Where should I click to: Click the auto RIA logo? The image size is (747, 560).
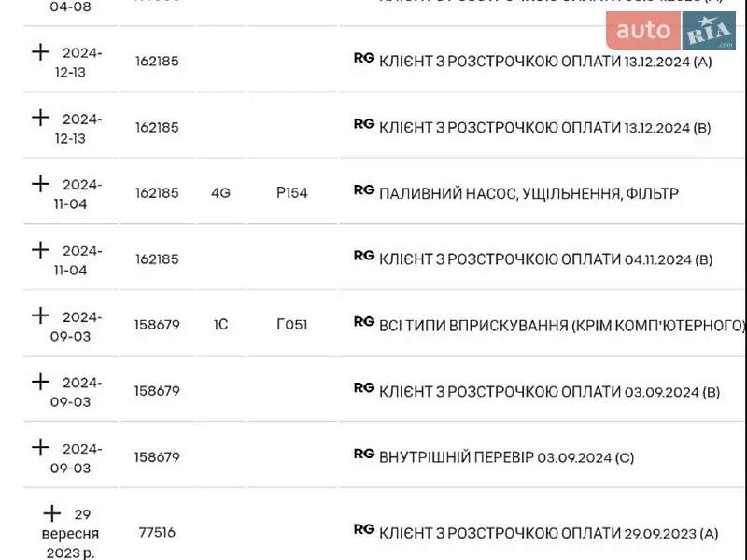click(670, 31)
